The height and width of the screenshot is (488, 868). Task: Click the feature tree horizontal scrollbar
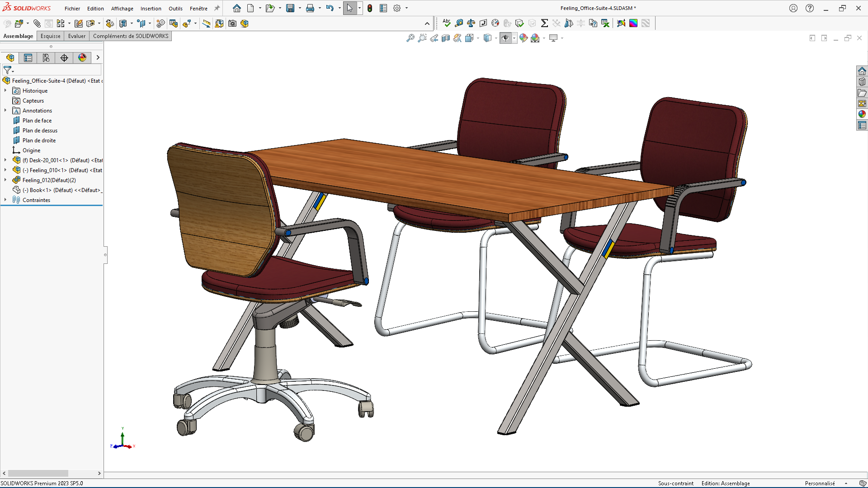38,473
